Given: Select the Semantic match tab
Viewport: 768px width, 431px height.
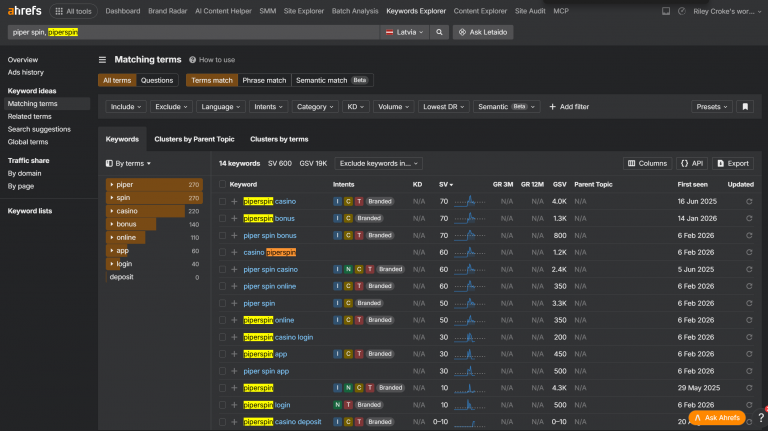Looking at the screenshot, I should pos(332,80).
